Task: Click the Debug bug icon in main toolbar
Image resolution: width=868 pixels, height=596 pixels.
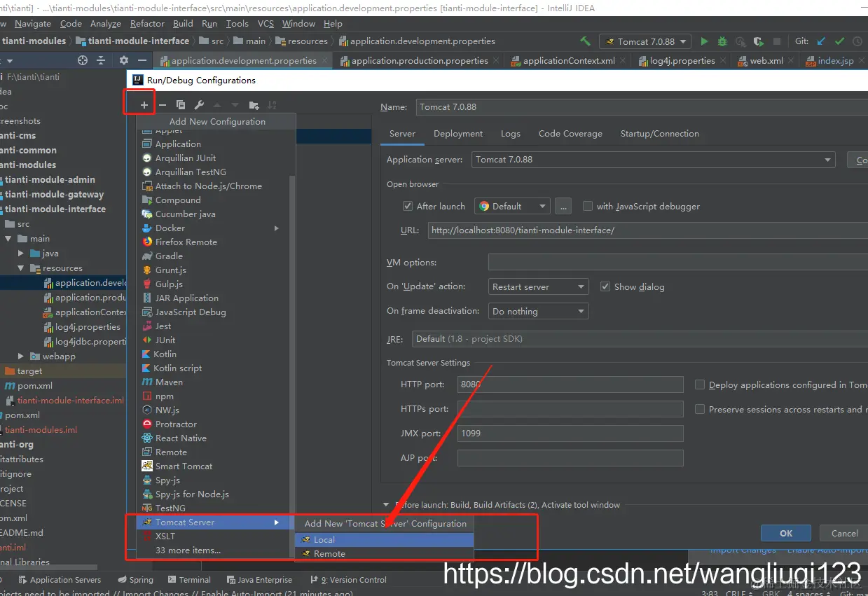Action: coord(722,41)
